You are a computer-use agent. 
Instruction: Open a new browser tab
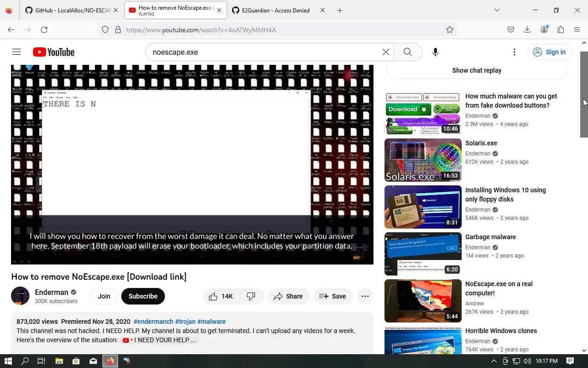pos(340,11)
